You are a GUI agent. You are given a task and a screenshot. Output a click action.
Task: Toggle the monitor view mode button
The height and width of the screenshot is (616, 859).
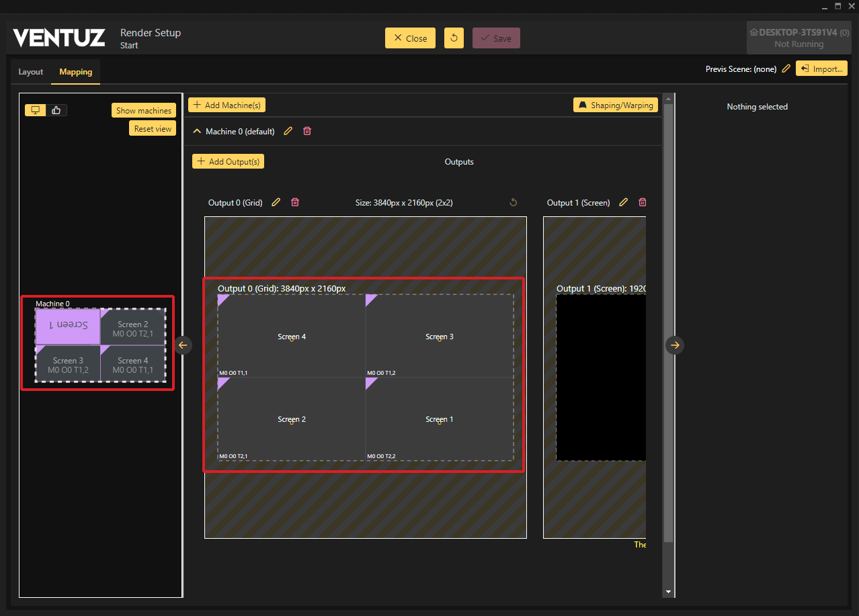click(36, 110)
